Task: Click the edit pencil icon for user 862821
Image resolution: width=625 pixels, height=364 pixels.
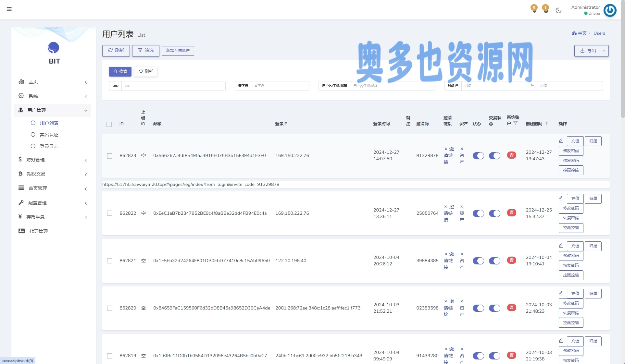Action: [x=561, y=246]
